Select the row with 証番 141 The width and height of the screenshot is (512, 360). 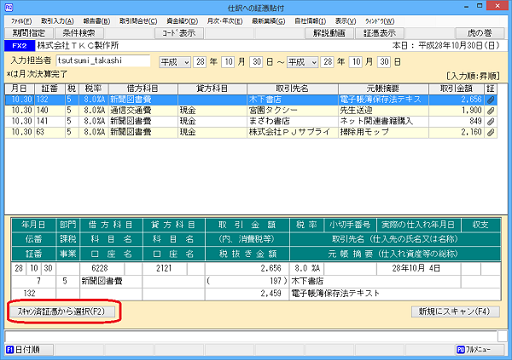pos(251,121)
